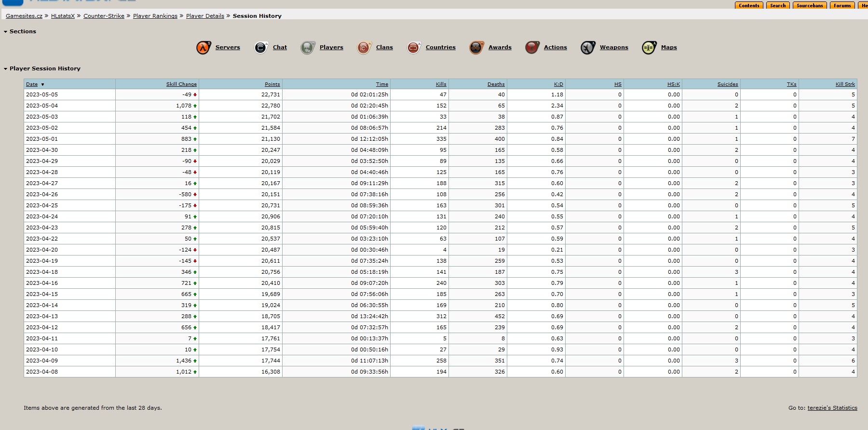The width and height of the screenshot is (868, 430).
Task: Open the Chat section icon
Action: click(261, 48)
